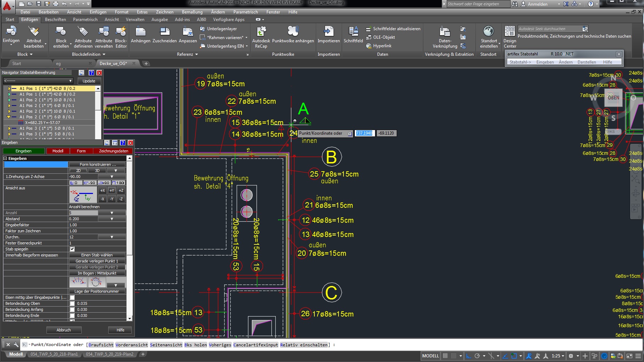Screen dimensions: 644x362
Task: Click Update in the Navigator Stabstahlbewehrung panel
Action: pos(89,81)
